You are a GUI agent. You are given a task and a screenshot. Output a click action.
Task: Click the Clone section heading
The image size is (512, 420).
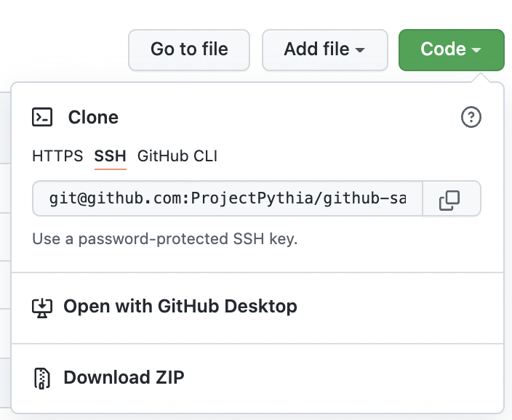(x=93, y=117)
